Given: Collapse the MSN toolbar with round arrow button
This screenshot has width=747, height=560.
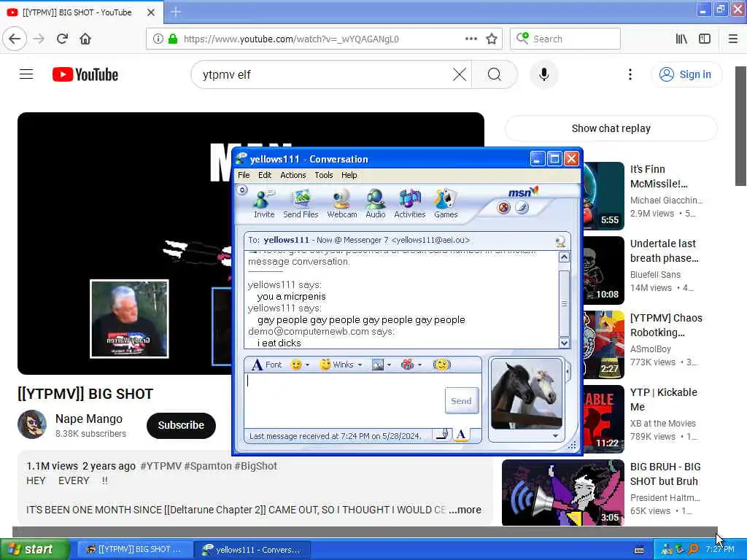Looking at the screenshot, I should pos(242,190).
